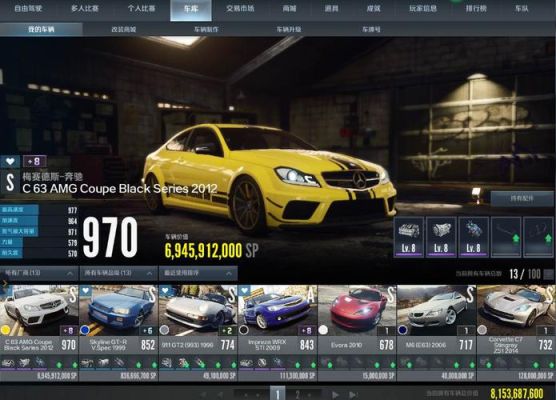Toggle favorite heart on the main C 63 AMG
The image size is (556, 400).
(10, 162)
